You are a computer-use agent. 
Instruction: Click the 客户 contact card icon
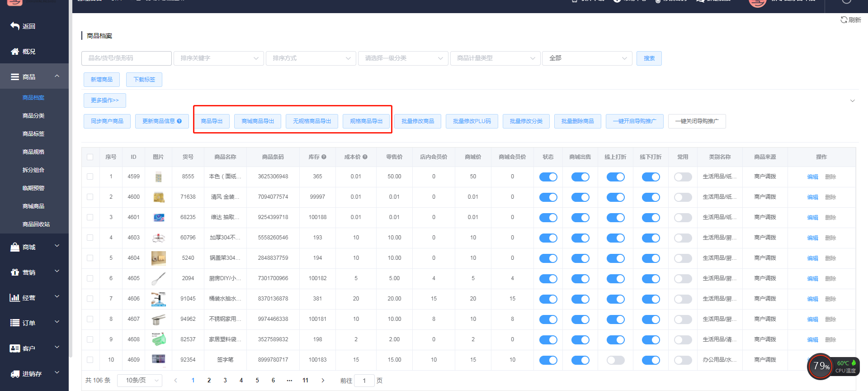(x=15, y=348)
